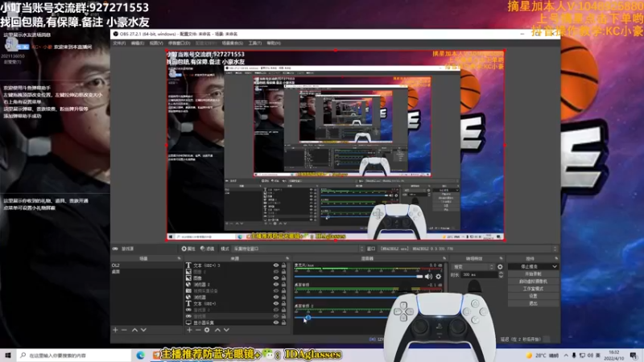Toggle visibility of 浏览器 source
644x362 pixels.
click(276, 297)
